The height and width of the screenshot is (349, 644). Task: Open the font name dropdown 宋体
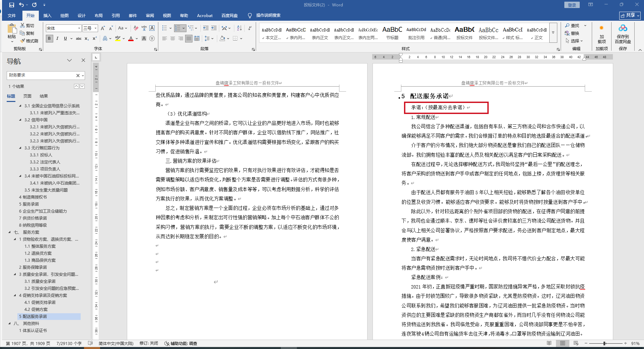click(x=64, y=28)
